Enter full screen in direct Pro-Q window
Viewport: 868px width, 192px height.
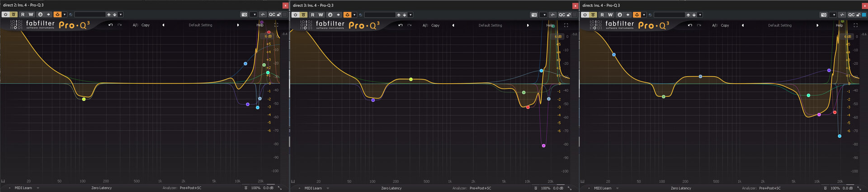click(855, 25)
